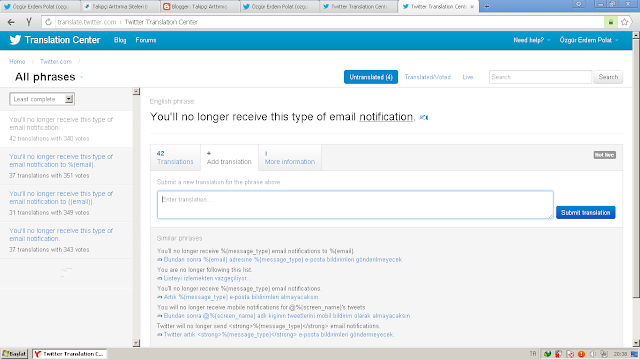Open the Forums link in header

click(146, 40)
